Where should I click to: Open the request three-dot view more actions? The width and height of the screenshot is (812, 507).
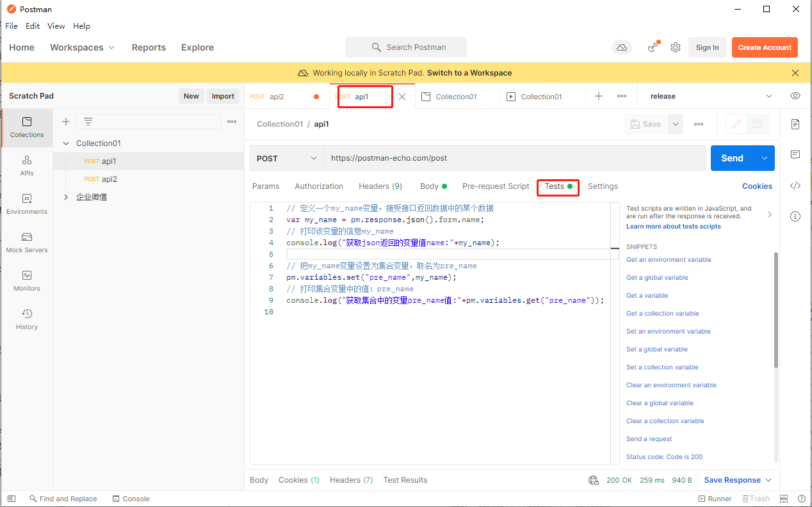[x=699, y=124]
